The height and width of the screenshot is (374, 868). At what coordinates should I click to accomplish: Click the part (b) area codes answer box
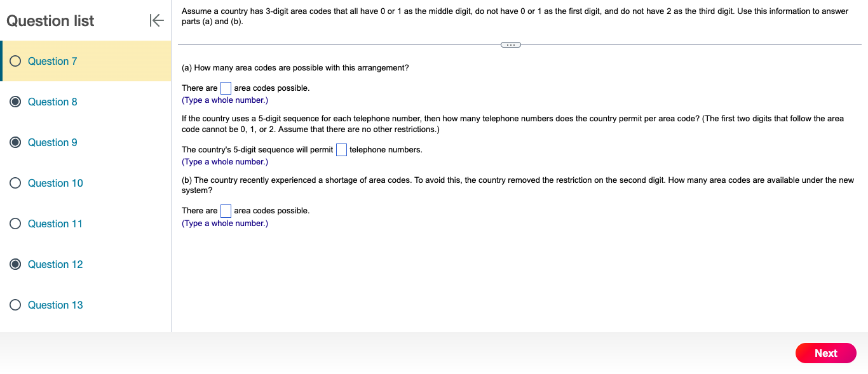click(x=226, y=210)
